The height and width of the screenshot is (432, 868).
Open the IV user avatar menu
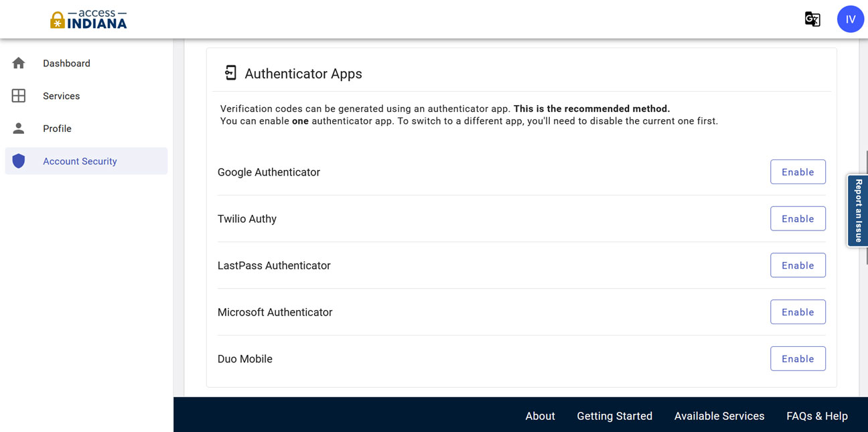(850, 19)
